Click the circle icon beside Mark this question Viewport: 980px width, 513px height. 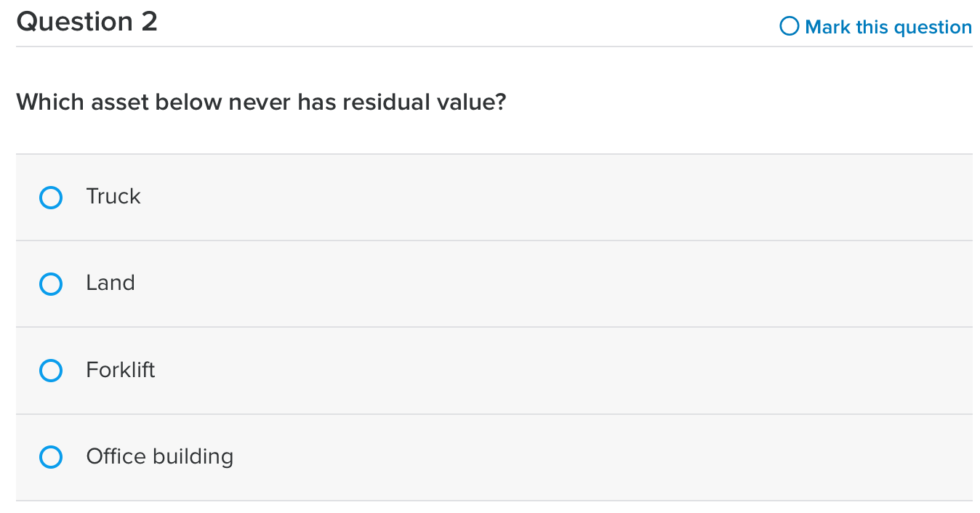(x=790, y=26)
